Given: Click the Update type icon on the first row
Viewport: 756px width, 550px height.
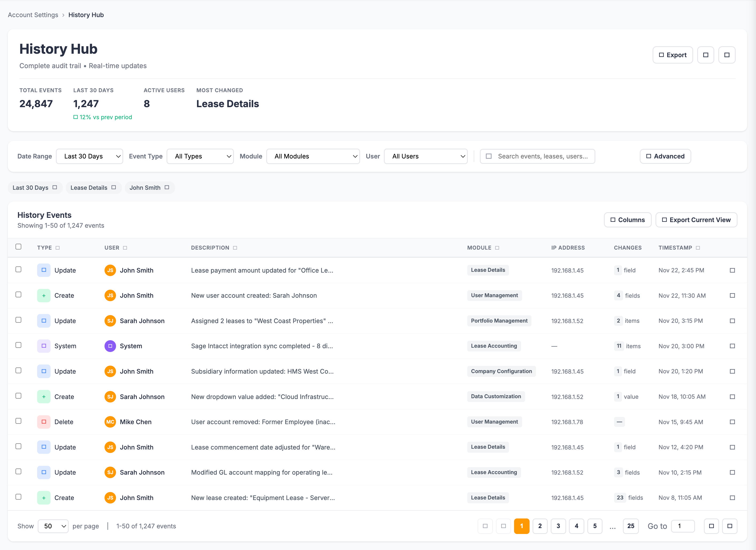Looking at the screenshot, I should [44, 270].
